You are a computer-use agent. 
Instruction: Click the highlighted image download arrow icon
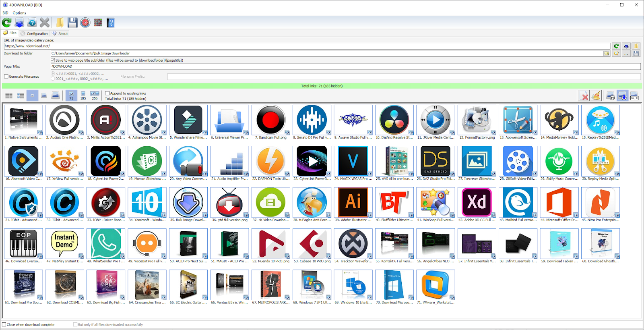pos(622,95)
